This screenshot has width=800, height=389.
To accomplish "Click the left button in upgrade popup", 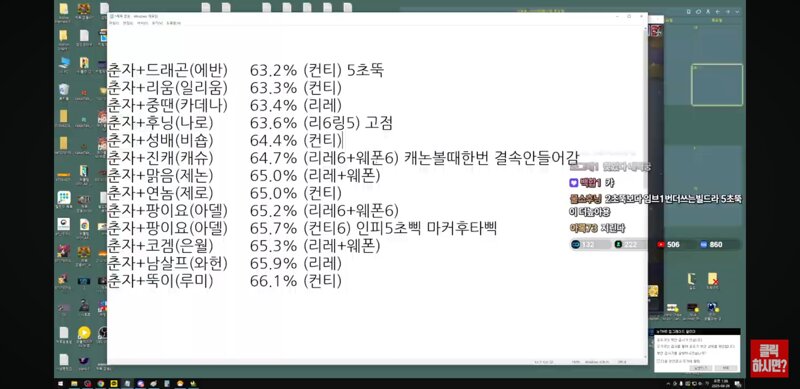I will (x=701, y=368).
